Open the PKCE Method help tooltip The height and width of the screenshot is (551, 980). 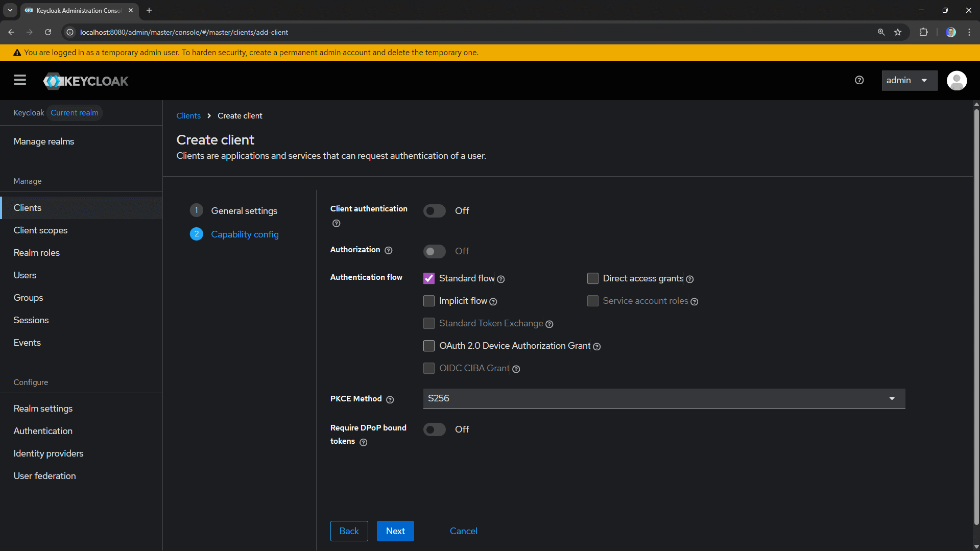pos(390,399)
